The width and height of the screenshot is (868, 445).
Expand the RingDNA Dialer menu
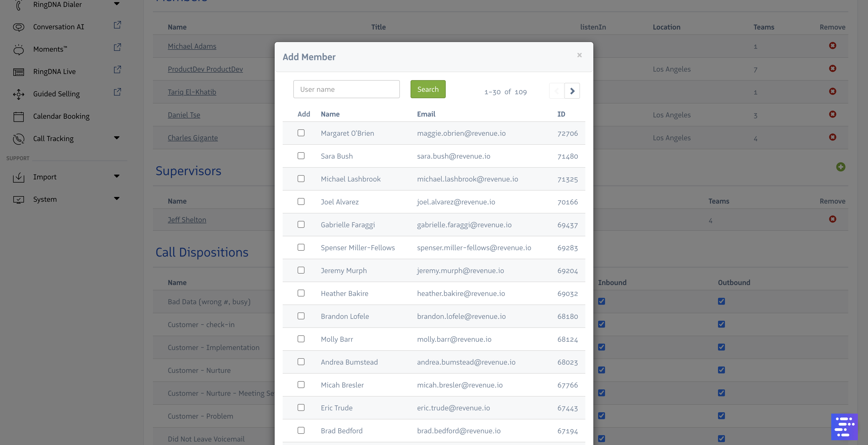pos(117,4)
